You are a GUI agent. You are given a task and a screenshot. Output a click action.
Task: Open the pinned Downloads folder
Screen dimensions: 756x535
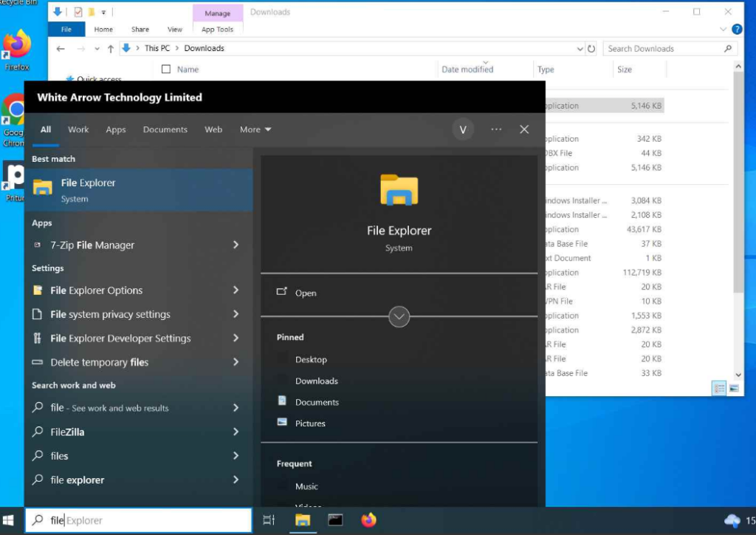coord(316,381)
